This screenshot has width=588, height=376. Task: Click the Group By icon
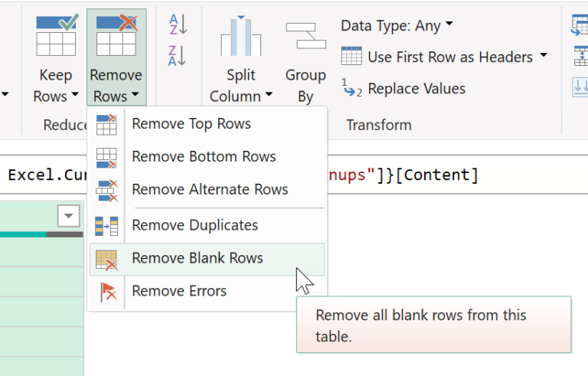(x=305, y=36)
